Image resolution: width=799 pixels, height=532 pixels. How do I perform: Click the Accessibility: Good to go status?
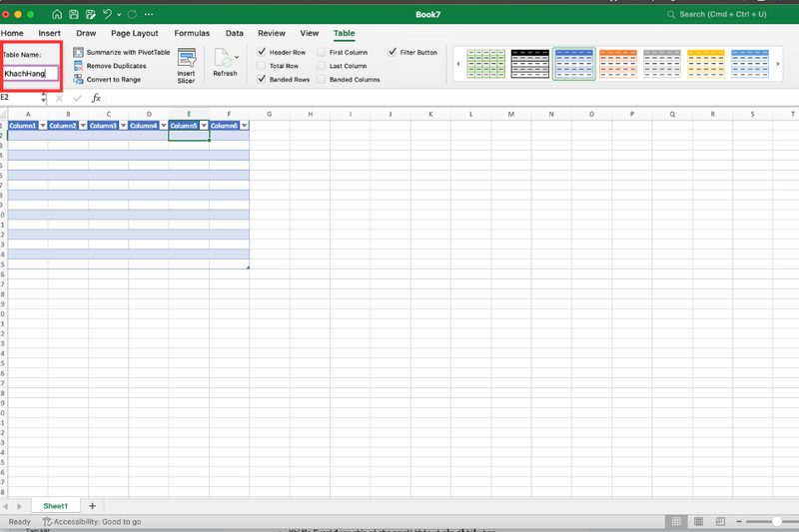[x=92, y=522]
